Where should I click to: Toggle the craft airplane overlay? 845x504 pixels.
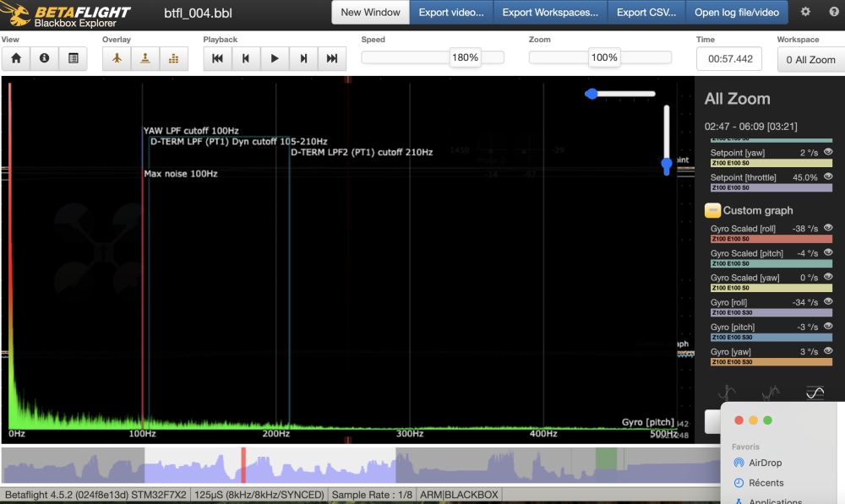(x=117, y=58)
